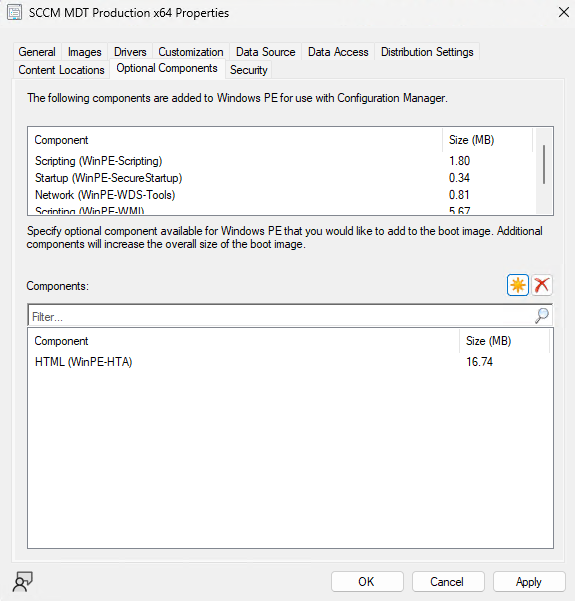575x601 pixels.
Task: Go to the Customization tab
Action: point(191,52)
